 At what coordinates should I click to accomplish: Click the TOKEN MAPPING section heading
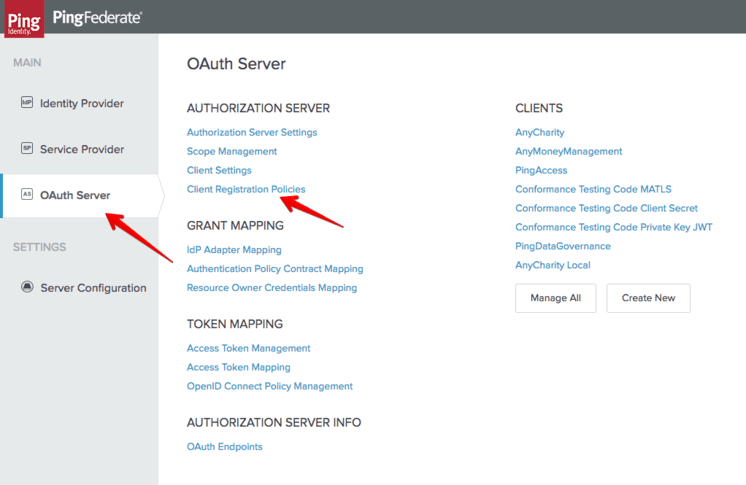tap(235, 324)
